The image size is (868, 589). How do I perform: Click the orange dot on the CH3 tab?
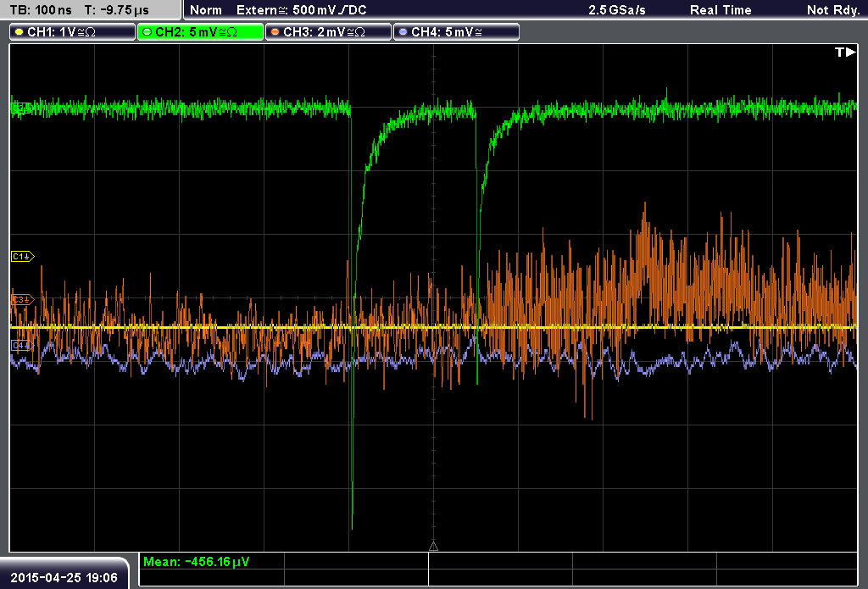point(275,32)
